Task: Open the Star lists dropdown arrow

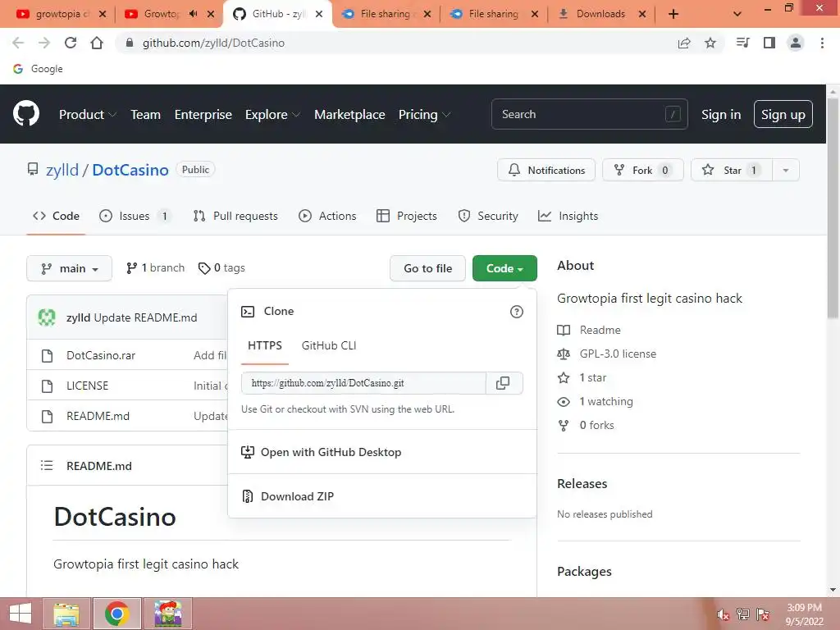Action: [x=786, y=171]
